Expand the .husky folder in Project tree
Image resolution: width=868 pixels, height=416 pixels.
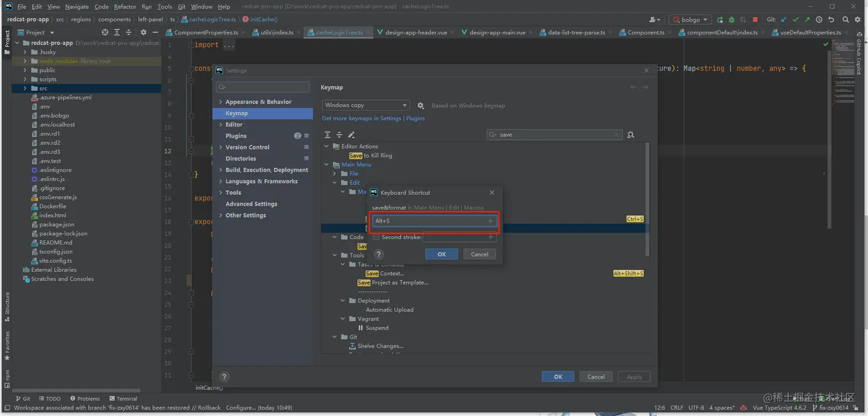[x=25, y=52]
